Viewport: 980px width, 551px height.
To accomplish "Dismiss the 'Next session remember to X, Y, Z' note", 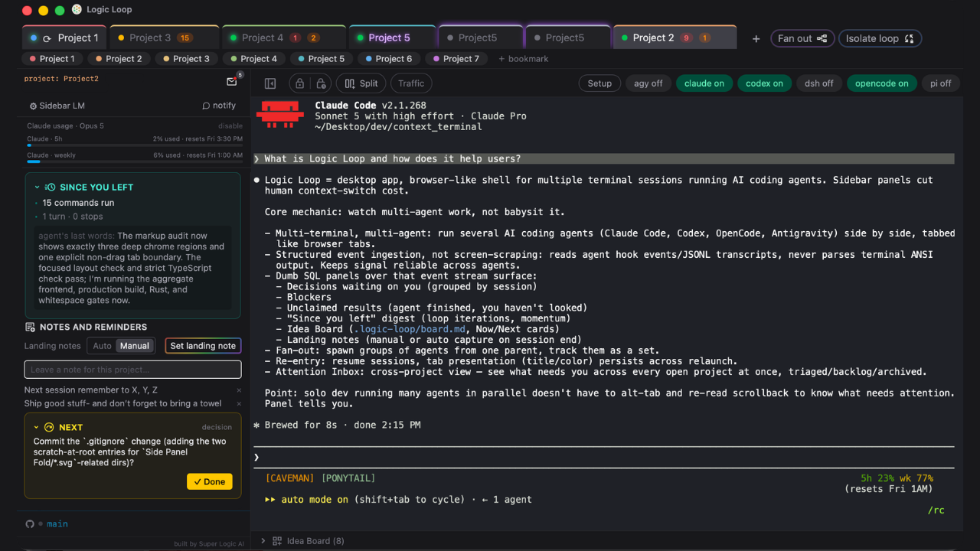I will (x=239, y=390).
